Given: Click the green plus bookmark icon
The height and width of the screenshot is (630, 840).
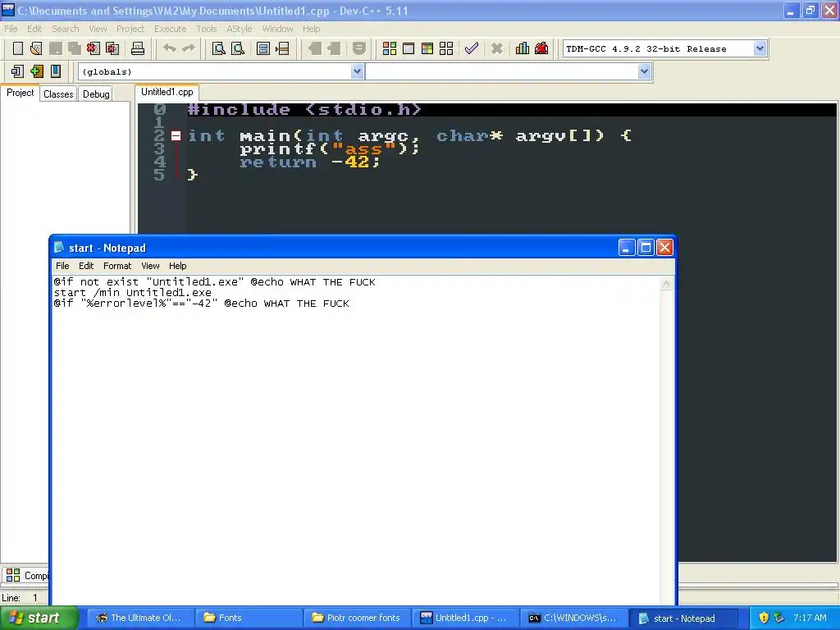Looking at the screenshot, I should [x=36, y=71].
